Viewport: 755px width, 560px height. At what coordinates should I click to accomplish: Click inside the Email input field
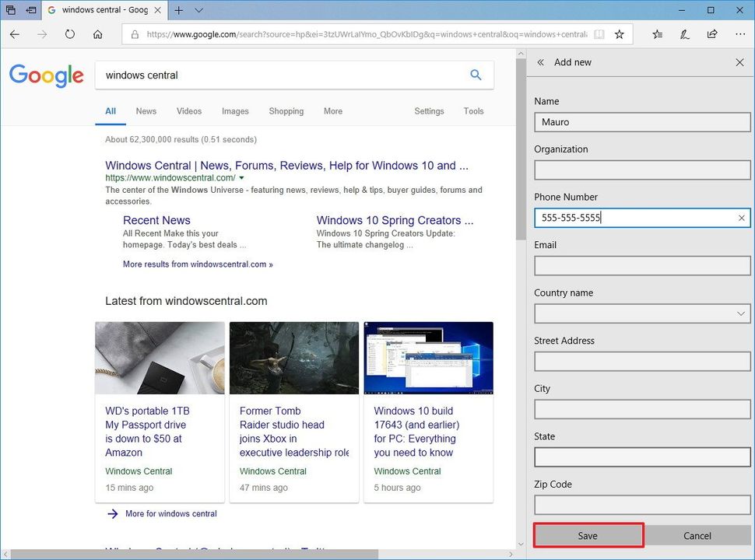[x=641, y=265]
